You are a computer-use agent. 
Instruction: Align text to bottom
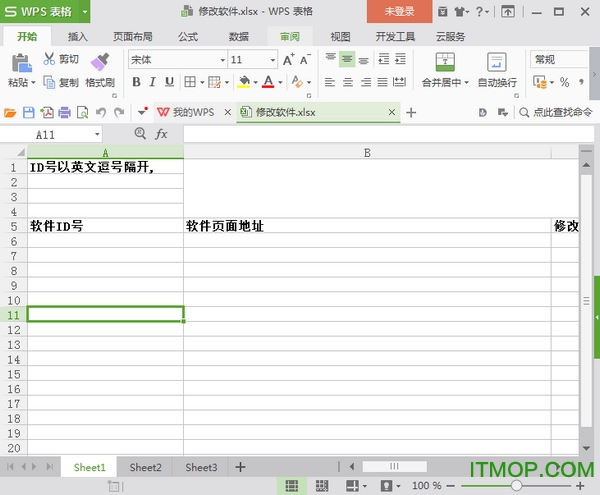(364, 59)
